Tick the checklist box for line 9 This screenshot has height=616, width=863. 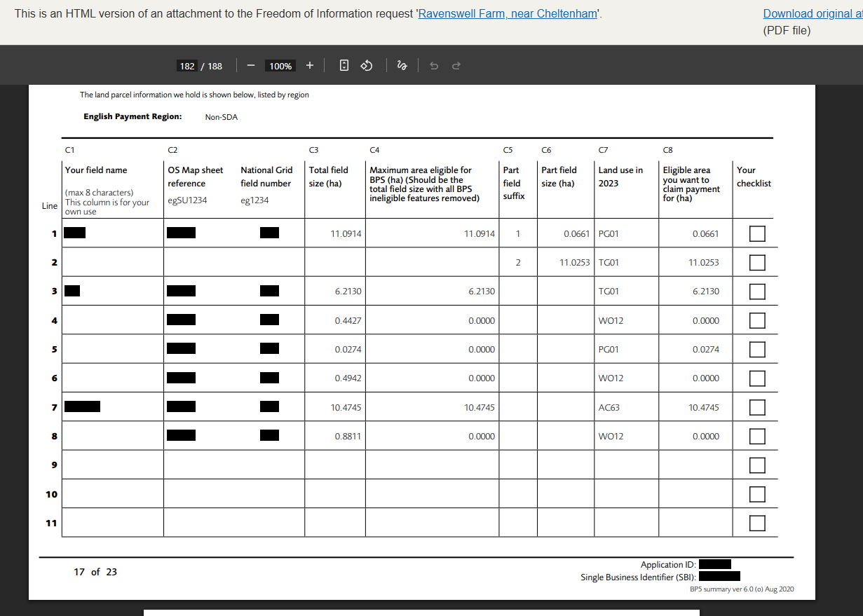pos(757,465)
